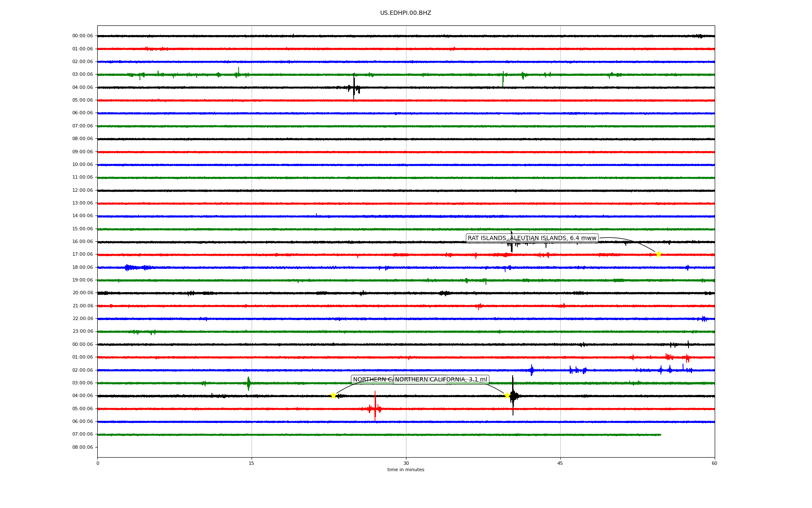The image size is (812, 508).
Task: Click the left yellow star on the 04:00:06 trace
Action: click(333, 395)
